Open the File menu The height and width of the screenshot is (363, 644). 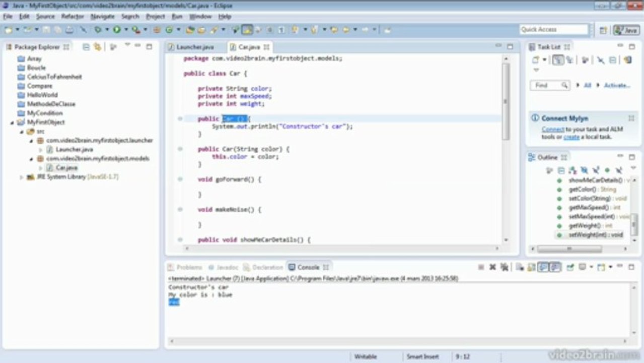[8, 17]
